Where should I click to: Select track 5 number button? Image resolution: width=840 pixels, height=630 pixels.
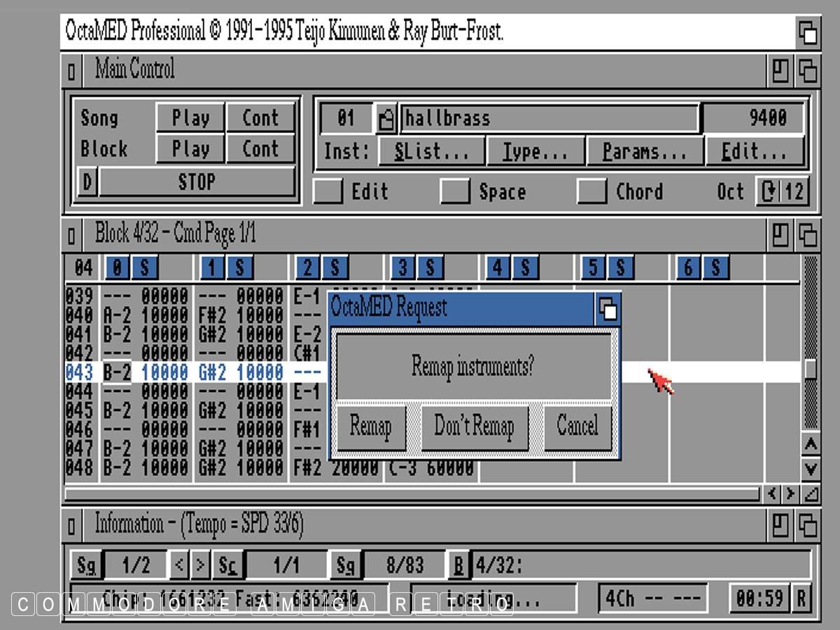pyautogui.click(x=593, y=267)
